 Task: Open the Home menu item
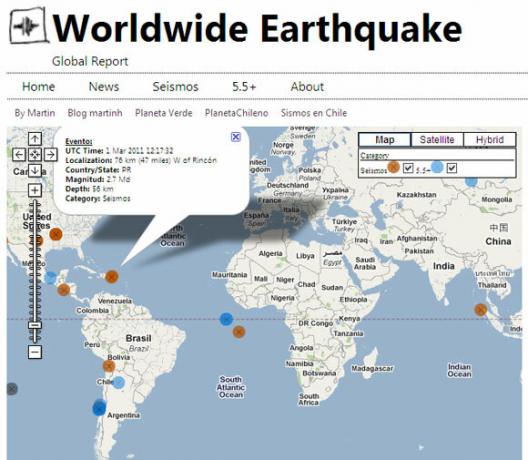[x=38, y=87]
